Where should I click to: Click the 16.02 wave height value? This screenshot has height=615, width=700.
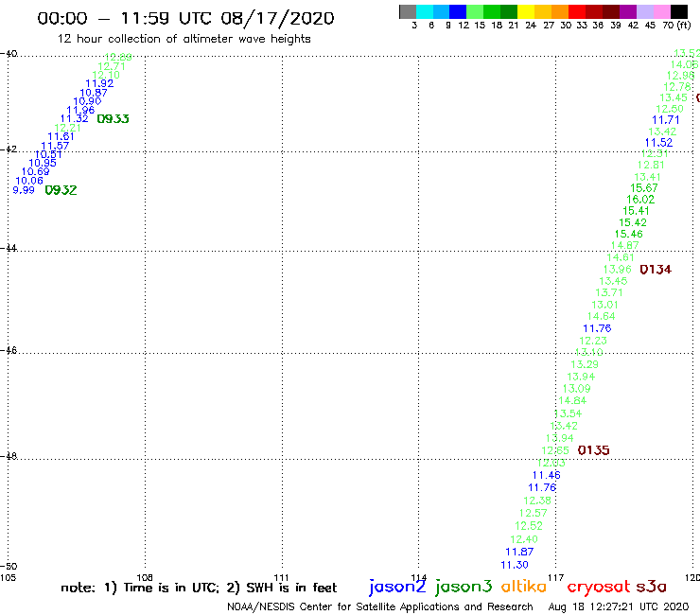(640, 200)
